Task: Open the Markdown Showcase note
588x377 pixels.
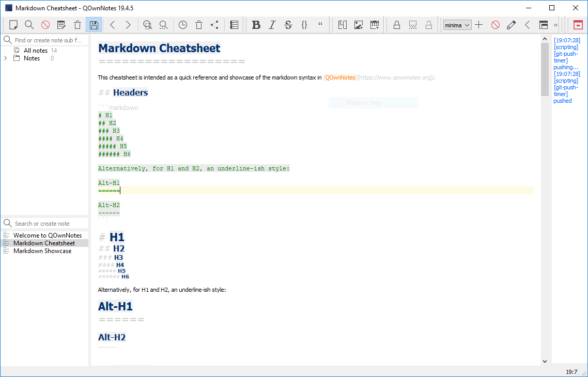Action: [42, 251]
